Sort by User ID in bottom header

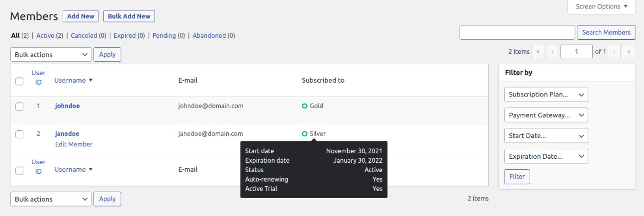point(38,166)
